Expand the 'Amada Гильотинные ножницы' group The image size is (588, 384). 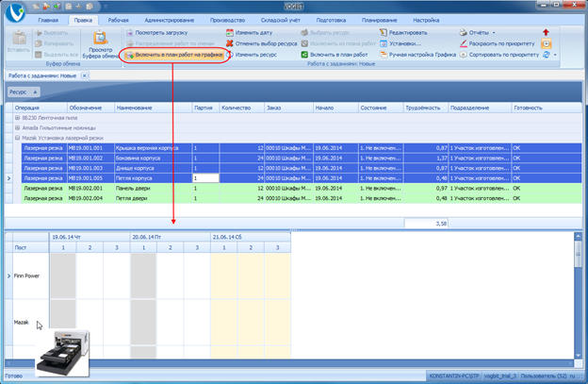pos(18,127)
